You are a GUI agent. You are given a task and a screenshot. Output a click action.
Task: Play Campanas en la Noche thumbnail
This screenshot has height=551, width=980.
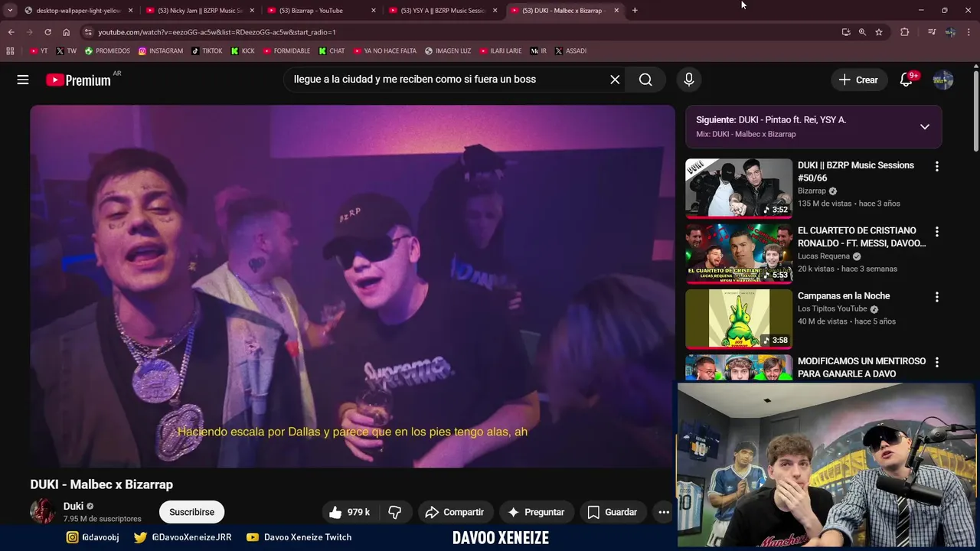click(739, 318)
